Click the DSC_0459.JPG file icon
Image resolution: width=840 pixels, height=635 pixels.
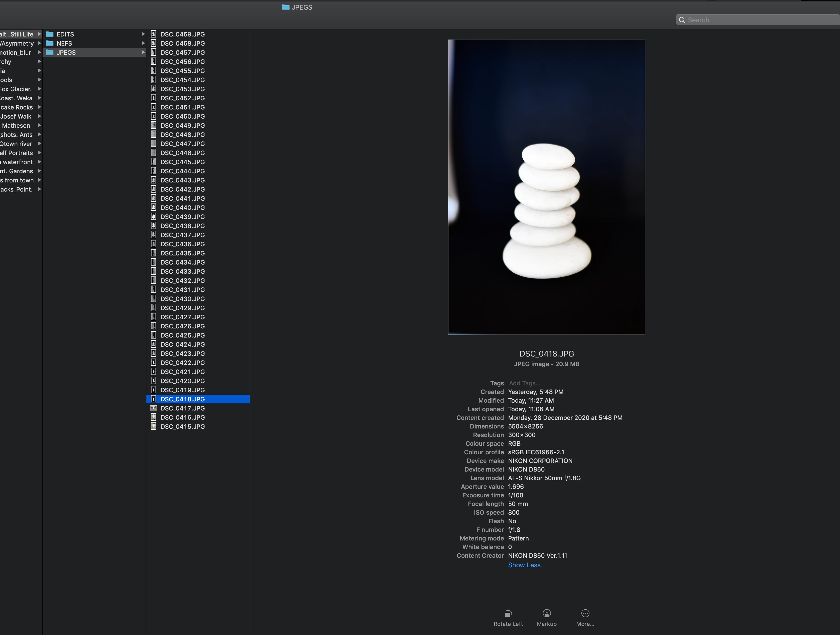[154, 34]
